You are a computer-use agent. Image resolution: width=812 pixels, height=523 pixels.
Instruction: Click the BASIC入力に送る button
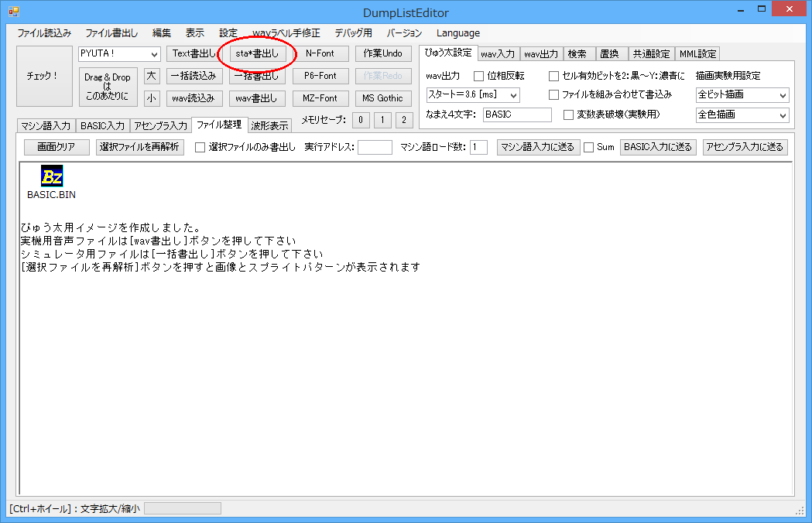pos(658,147)
